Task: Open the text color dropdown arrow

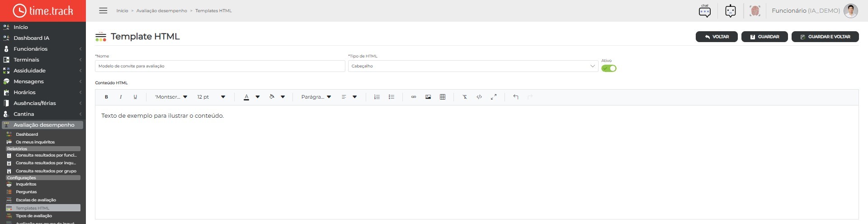Action: click(x=258, y=97)
